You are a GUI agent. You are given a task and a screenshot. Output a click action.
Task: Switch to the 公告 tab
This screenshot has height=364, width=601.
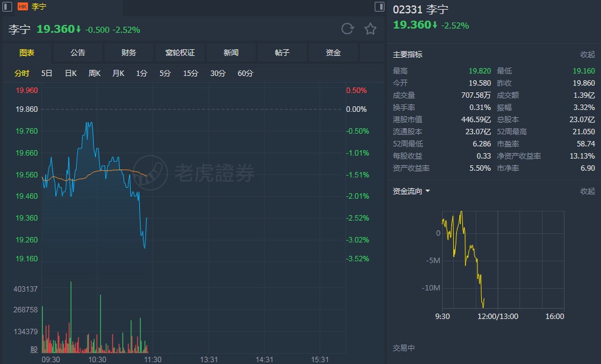[78, 53]
